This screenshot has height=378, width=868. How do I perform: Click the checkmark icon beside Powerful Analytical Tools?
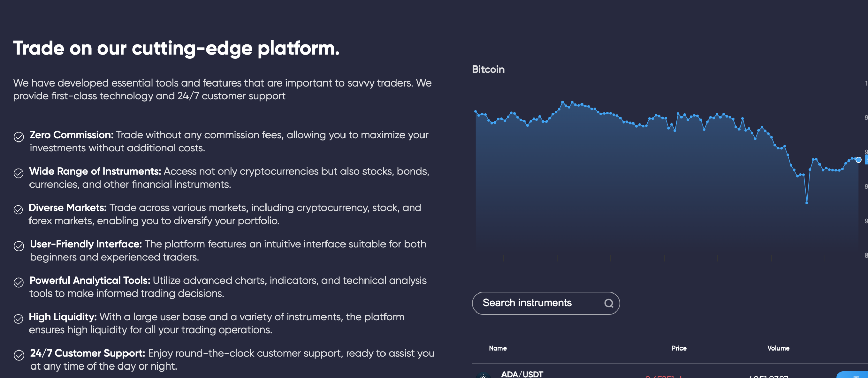pos(19,282)
